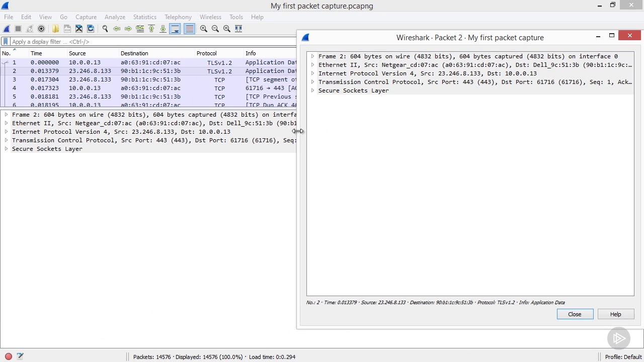Expand Secure Sockets Layer in Packet 2 dialog

click(312, 90)
